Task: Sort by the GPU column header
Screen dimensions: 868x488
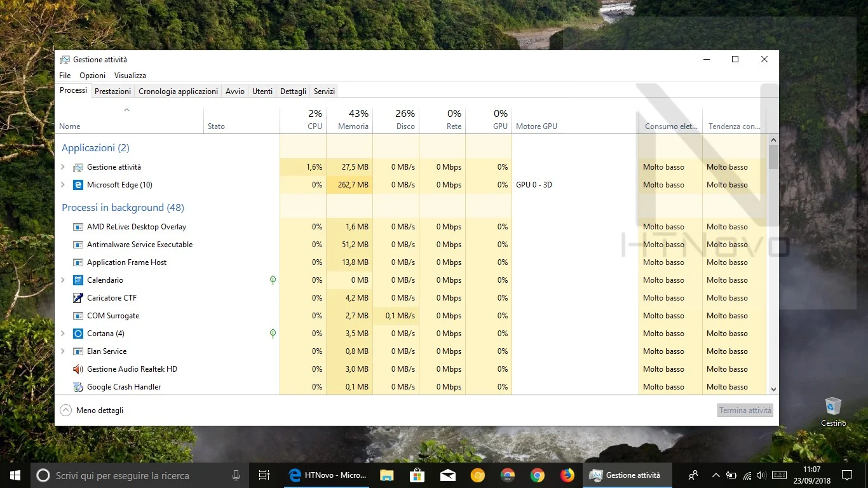Action: (x=489, y=119)
